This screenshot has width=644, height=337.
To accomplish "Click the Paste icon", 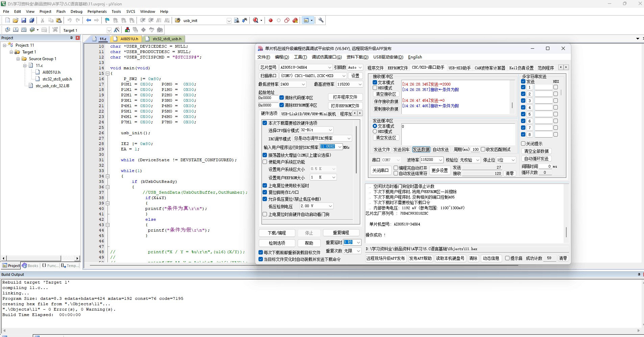I will click(59, 20).
